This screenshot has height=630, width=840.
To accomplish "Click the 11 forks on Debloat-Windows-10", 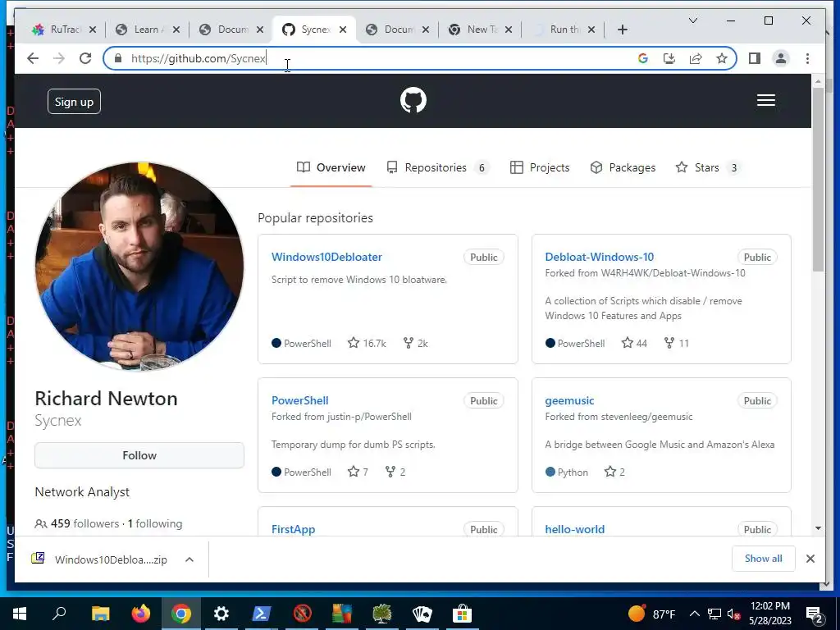I will [677, 343].
